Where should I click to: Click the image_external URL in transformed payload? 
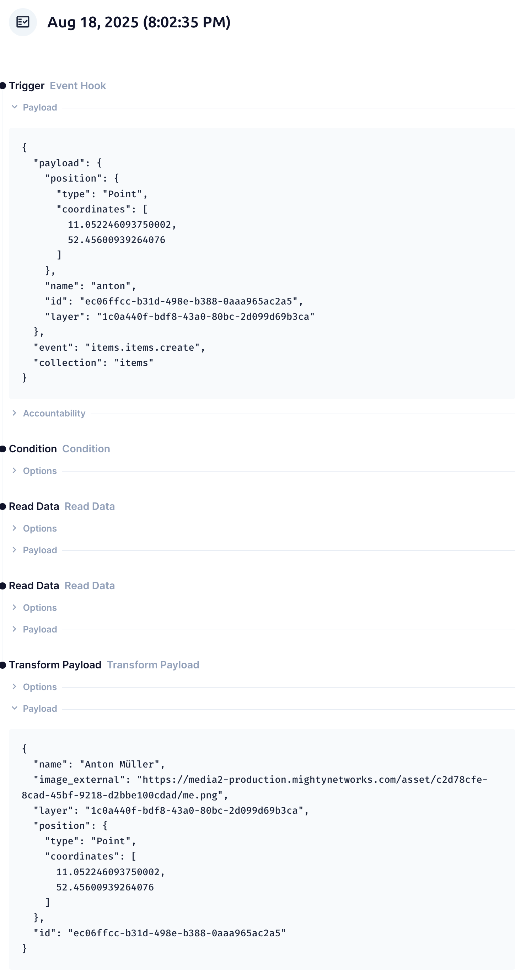coord(312,780)
